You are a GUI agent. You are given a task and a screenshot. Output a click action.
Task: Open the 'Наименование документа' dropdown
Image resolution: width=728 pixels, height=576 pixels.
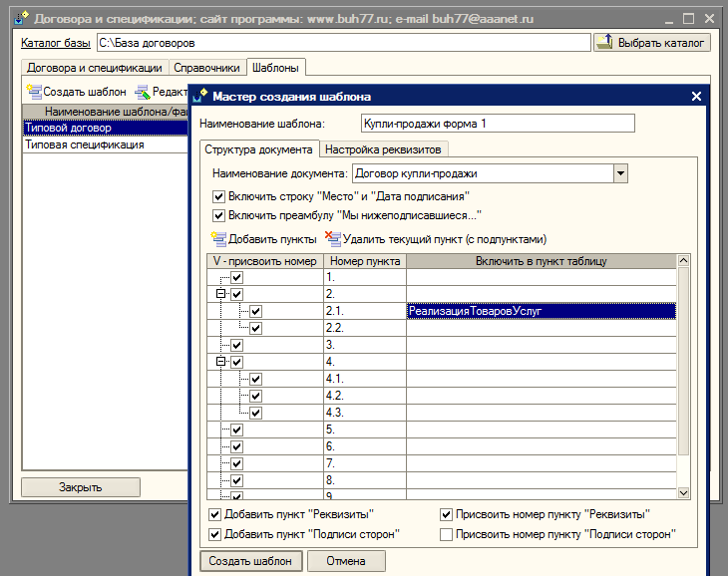pyautogui.click(x=620, y=173)
